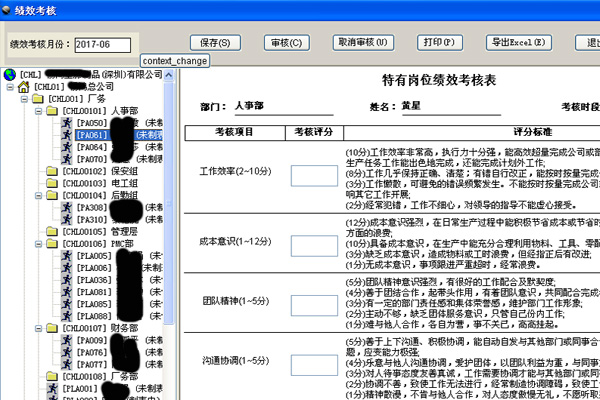The height and width of the screenshot is (400, 600).
Task: Click person icon next to [PLA036]
Action: (x=67, y=280)
